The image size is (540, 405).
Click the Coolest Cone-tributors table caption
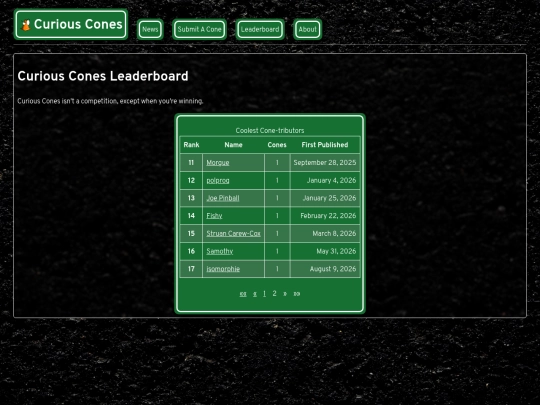point(270,131)
